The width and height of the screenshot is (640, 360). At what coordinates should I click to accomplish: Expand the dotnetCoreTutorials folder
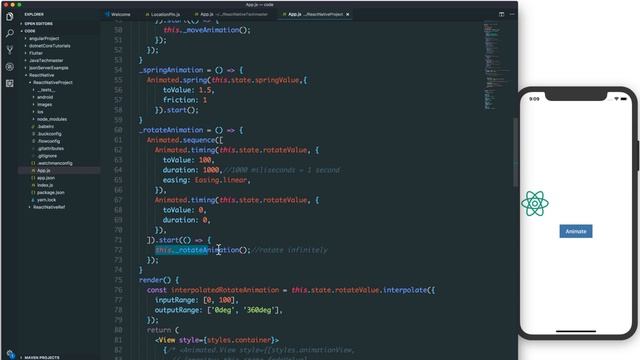(49, 46)
